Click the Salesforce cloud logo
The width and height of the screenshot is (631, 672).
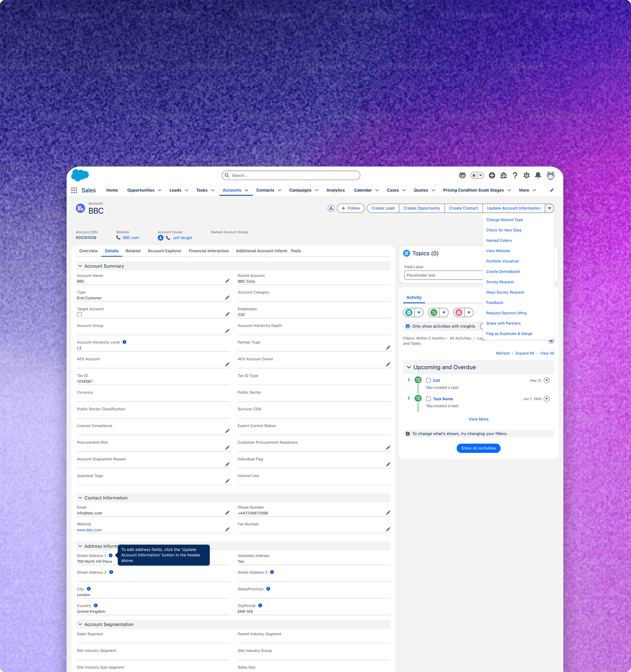[80, 175]
